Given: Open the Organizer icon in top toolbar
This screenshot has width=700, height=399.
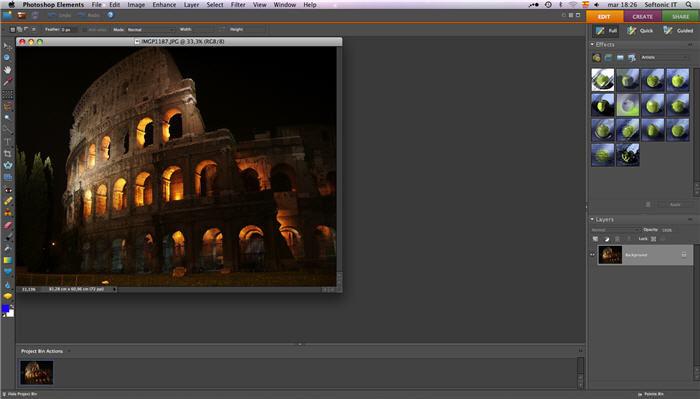Looking at the screenshot, I should [21, 15].
